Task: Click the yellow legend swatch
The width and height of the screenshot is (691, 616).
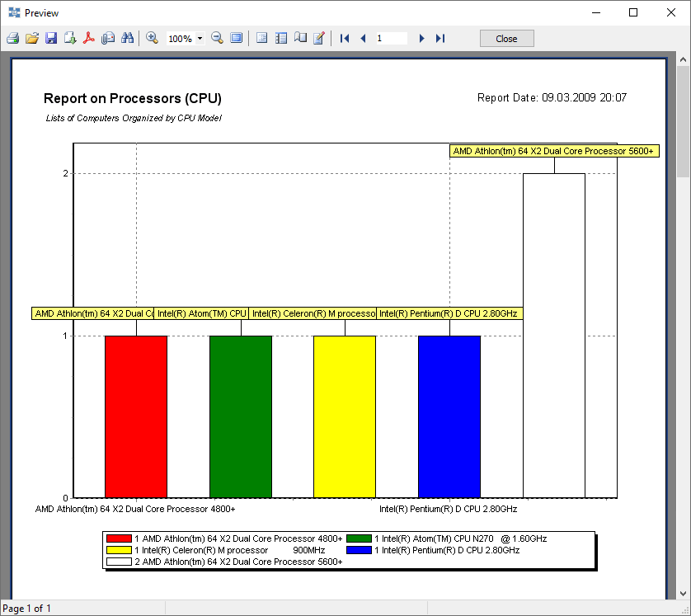Action: pyautogui.click(x=119, y=550)
